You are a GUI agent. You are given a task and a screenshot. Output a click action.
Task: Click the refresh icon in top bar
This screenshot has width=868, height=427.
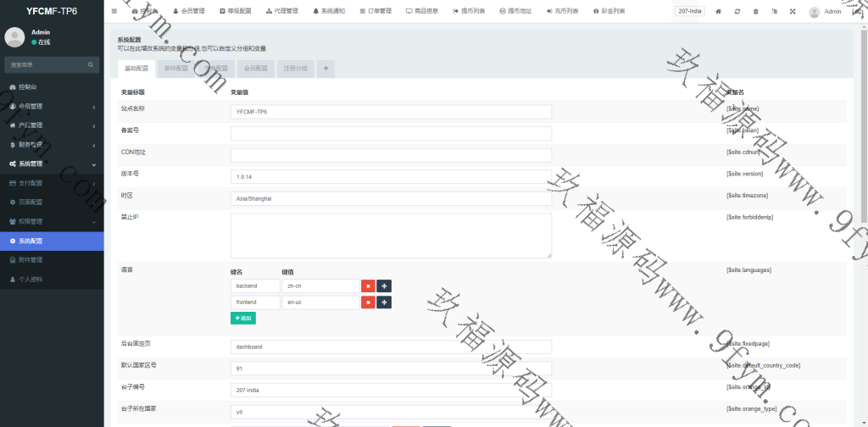click(x=737, y=11)
